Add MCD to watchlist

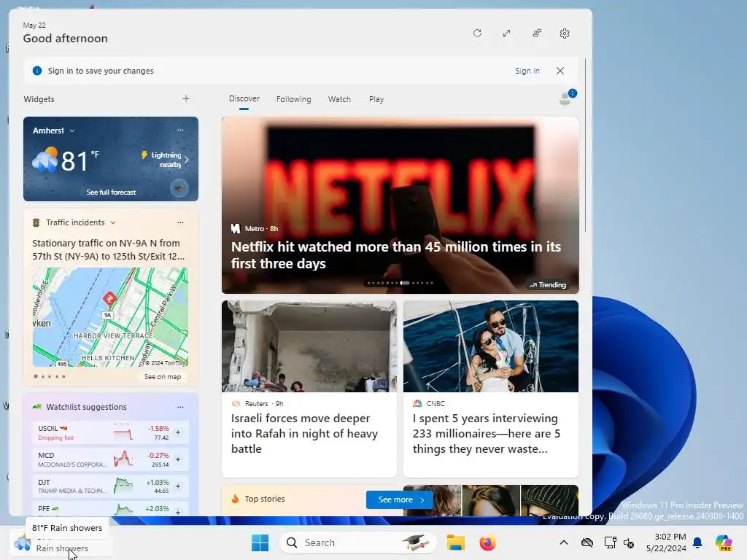(178, 459)
